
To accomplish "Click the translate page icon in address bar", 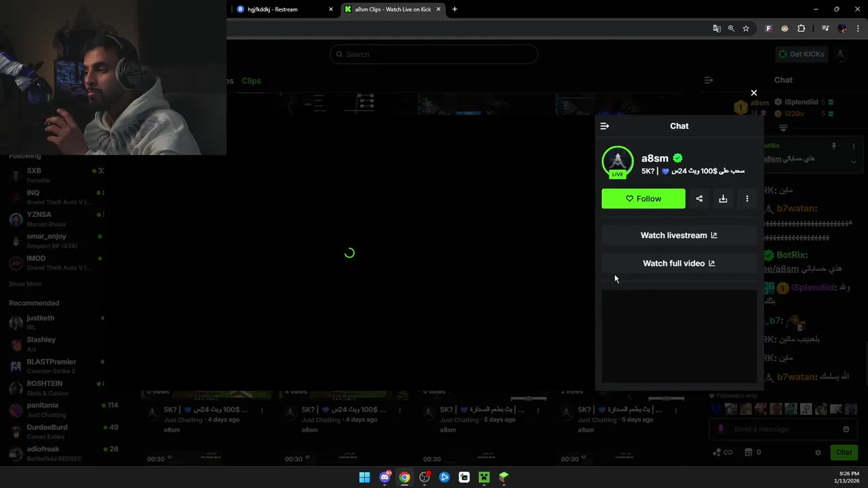I will pos(717,28).
